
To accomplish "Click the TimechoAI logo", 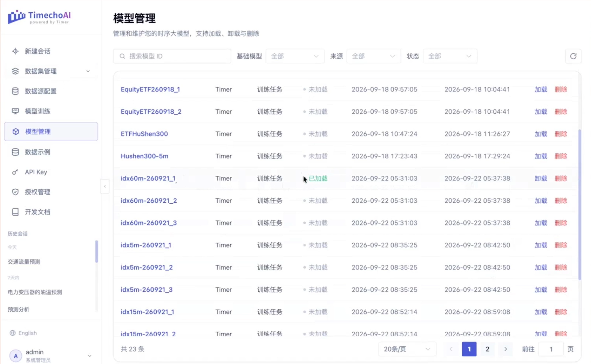I will 39,17.
